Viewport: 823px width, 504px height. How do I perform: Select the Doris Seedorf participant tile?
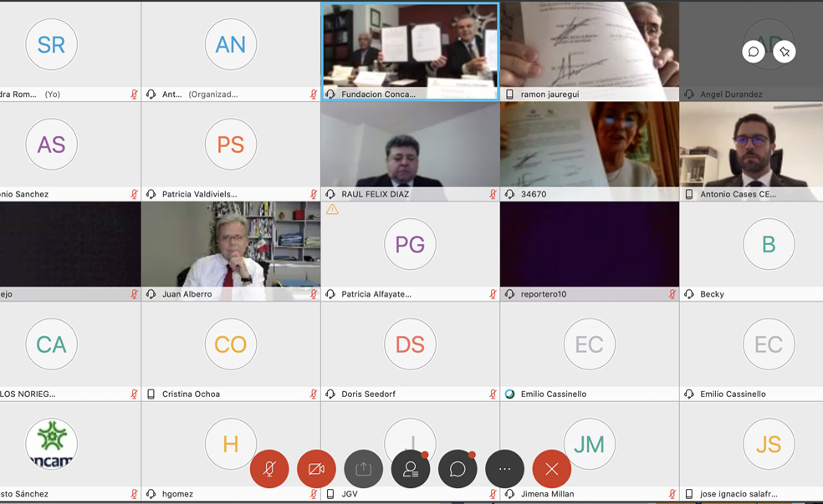click(410, 344)
